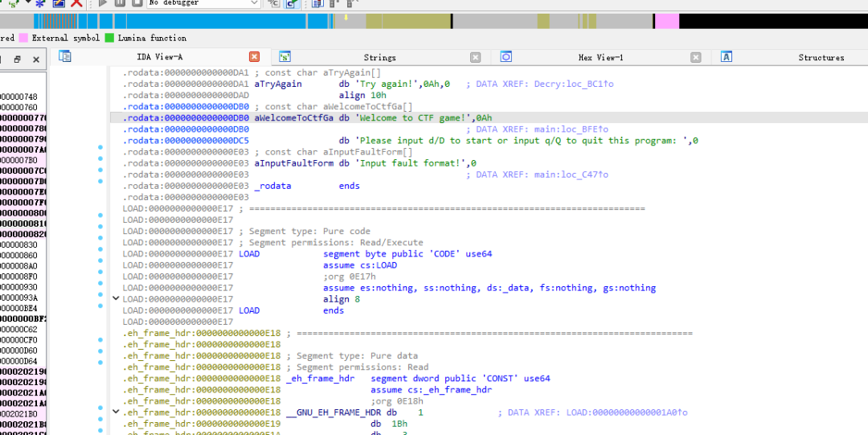Follow xref Decry:loc_BC1
Image resolution: width=868 pixels, height=435 pixels.
575,84
